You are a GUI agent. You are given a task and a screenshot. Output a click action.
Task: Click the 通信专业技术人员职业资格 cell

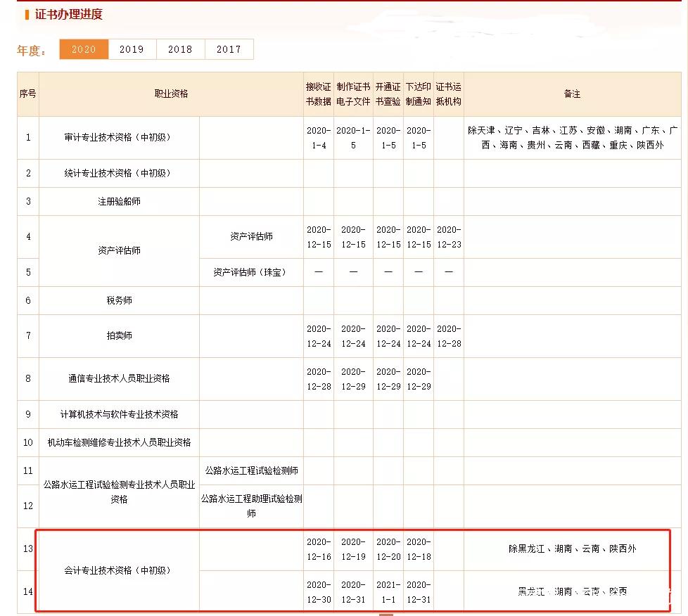(x=119, y=378)
